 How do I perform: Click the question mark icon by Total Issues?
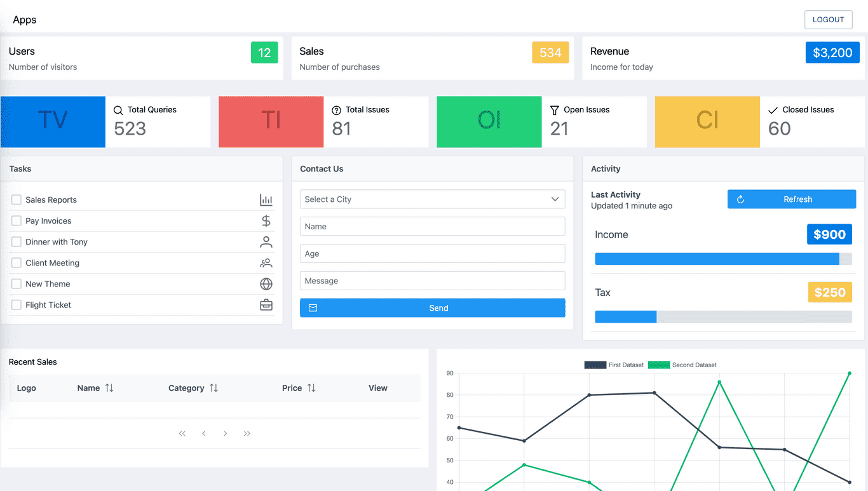pos(336,110)
